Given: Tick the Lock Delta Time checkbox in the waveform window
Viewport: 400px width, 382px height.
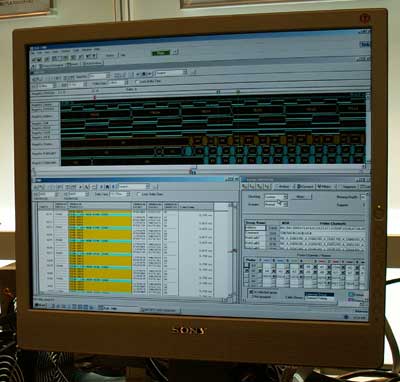Looking at the screenshot, I should click(x=137, y=82).
